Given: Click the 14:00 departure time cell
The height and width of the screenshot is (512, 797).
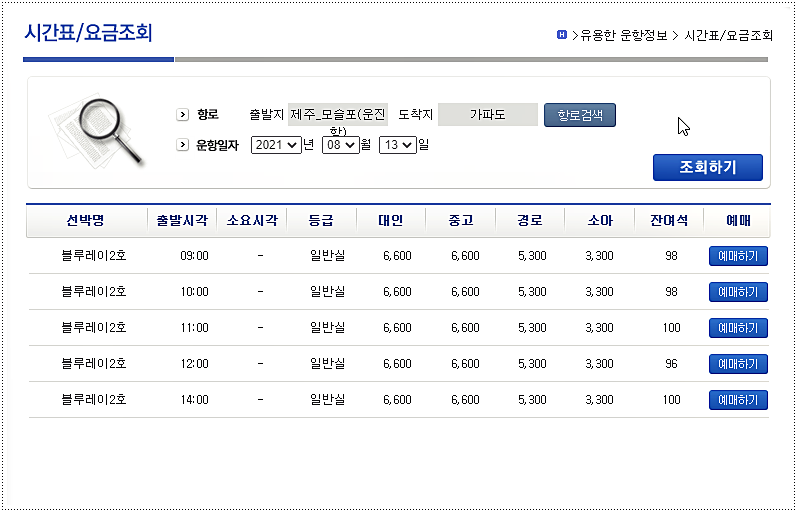Looking at the screenshot, I should pyautogui.click(x=194, y=400).
